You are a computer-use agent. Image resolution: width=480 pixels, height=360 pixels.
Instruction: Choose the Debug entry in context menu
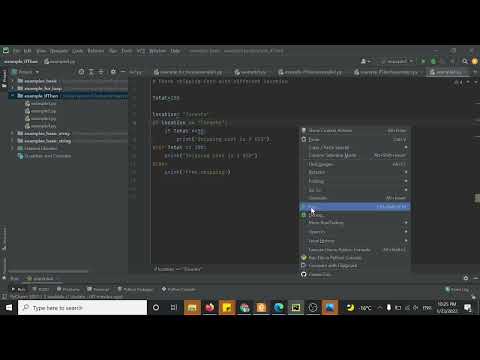coord(355,215)
